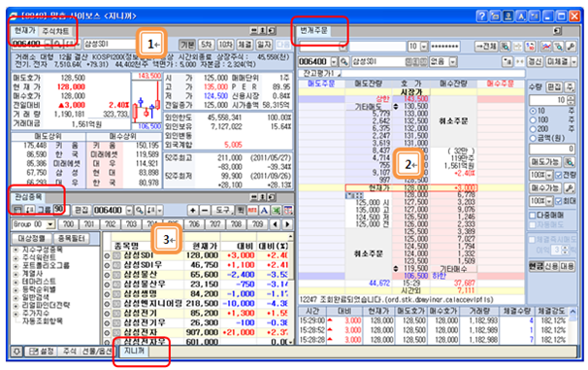
Task: Click the font A icon in watchlist toolbar
Action: pos(264,210)
